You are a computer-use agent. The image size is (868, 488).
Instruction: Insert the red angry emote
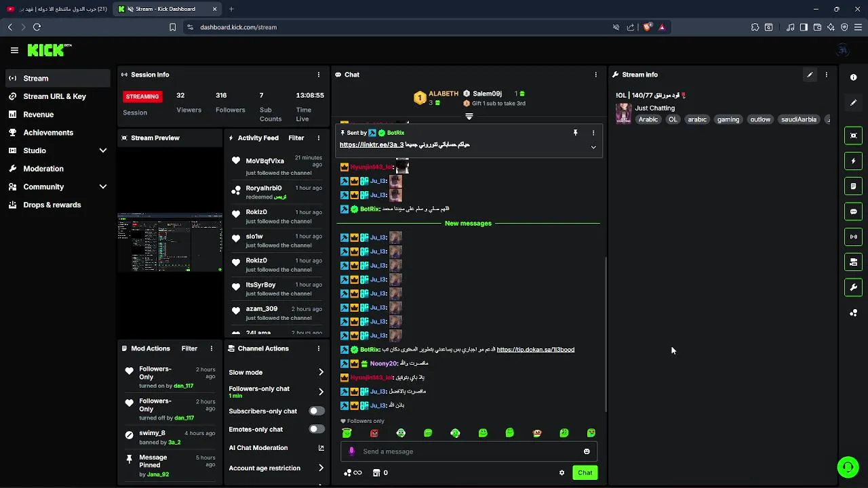[x=374, y=432]
